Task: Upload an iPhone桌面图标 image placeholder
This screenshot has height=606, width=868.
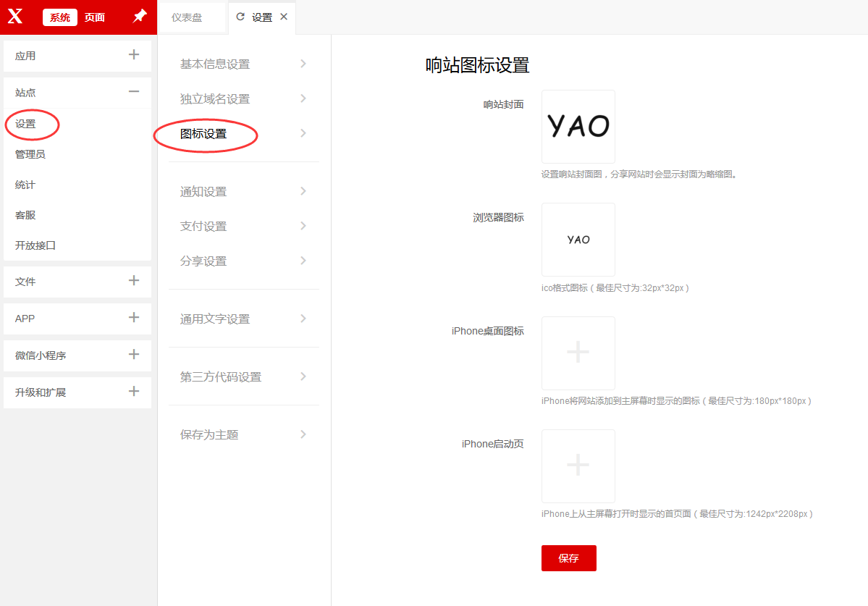Action: (x=578, y=353)
